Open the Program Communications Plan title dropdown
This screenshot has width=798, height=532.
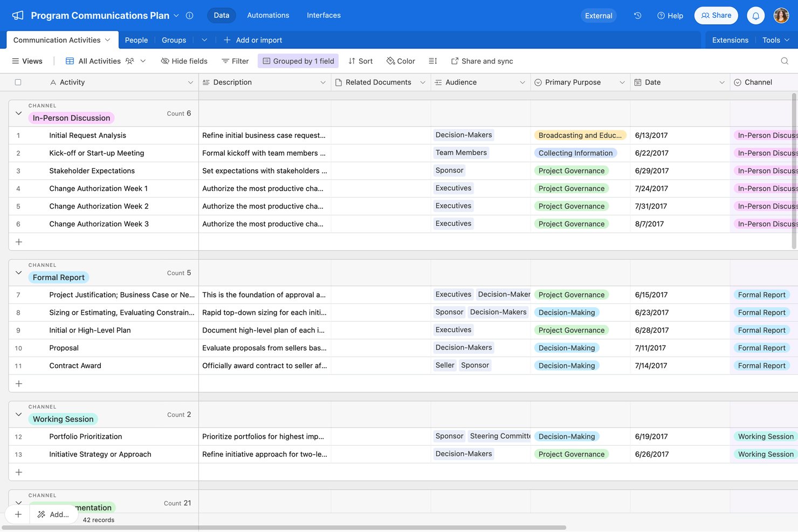point(176,16)
